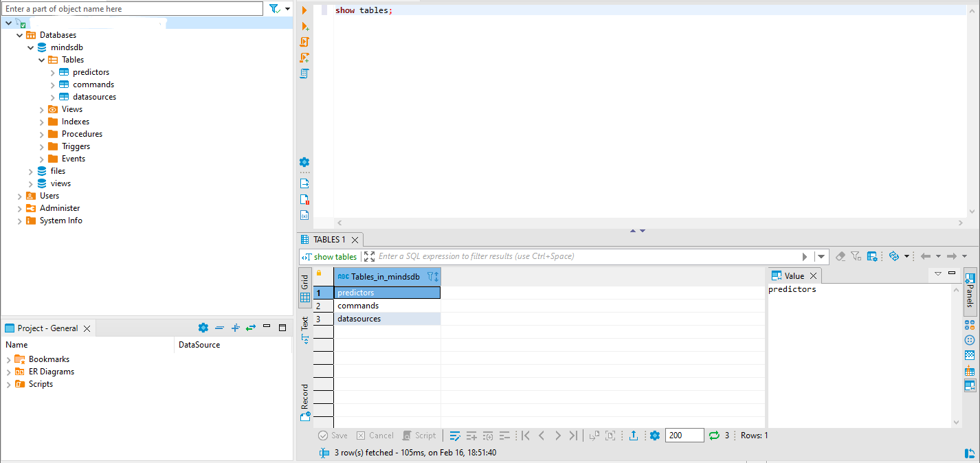Click the Collapse all icon in Project panel
This screenshot has width=980, height=463.
[x=219, y=328]
